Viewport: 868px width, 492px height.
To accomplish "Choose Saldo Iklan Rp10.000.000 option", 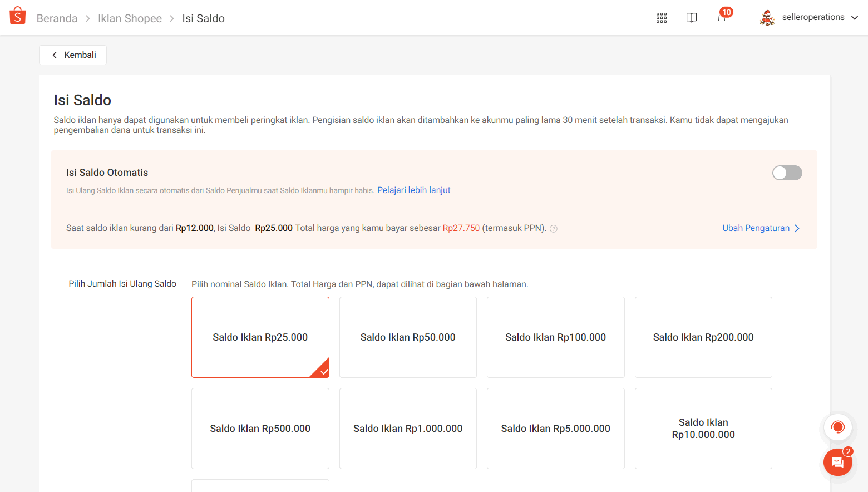I will 703,429.
